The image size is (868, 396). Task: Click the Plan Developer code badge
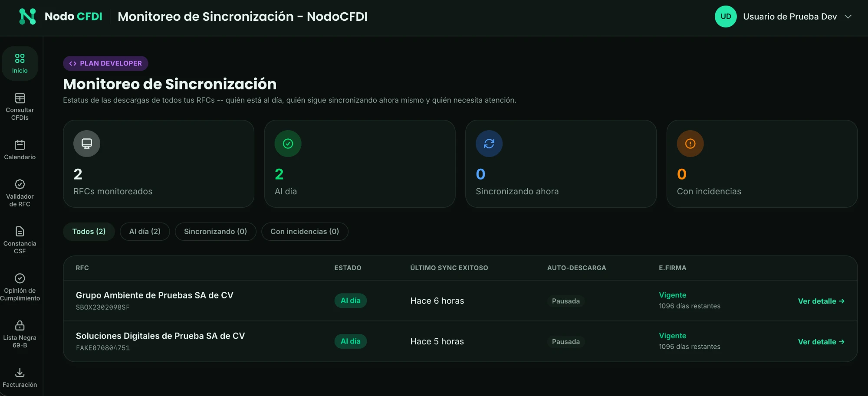click(105, 63)
